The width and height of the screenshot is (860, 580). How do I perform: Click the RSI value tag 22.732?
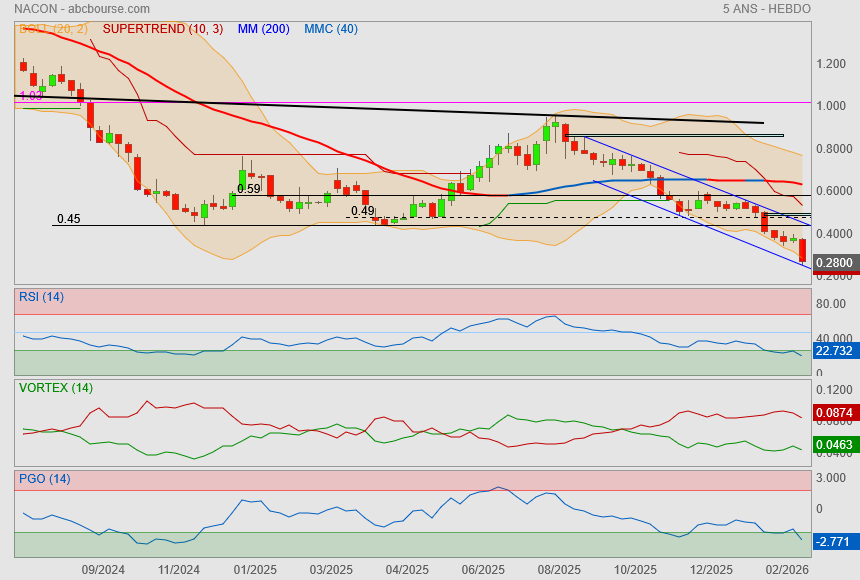pos(833,351)
